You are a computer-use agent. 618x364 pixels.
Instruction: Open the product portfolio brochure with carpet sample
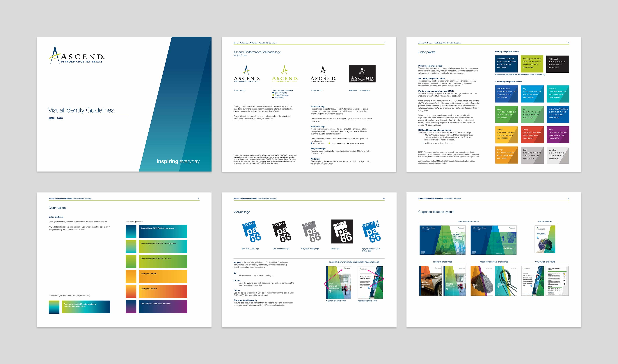[482, 281]
